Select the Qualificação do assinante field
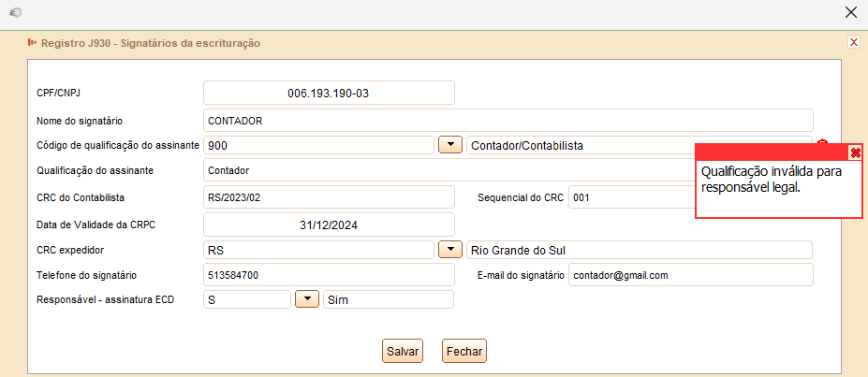The image size is (868, 377). [448, 170]
